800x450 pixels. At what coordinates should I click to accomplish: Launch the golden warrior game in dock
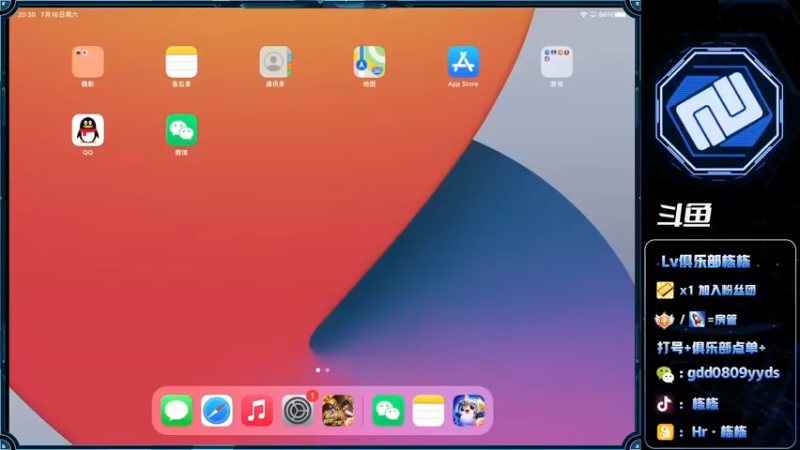point(338,410)
